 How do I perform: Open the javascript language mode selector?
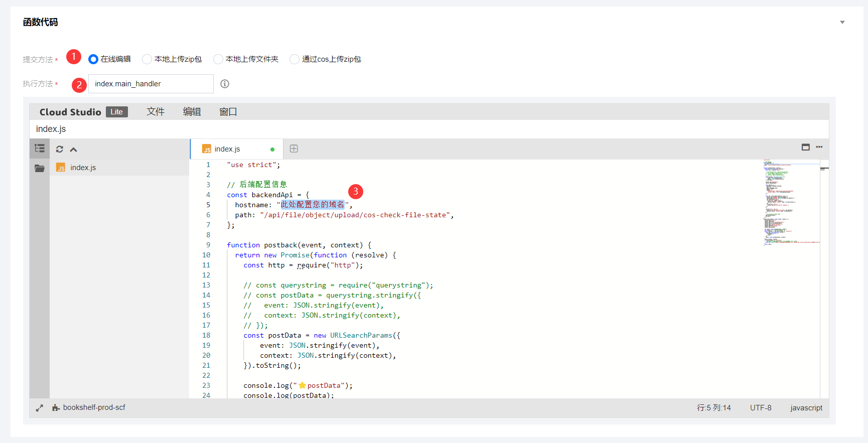tap(806, 408)
